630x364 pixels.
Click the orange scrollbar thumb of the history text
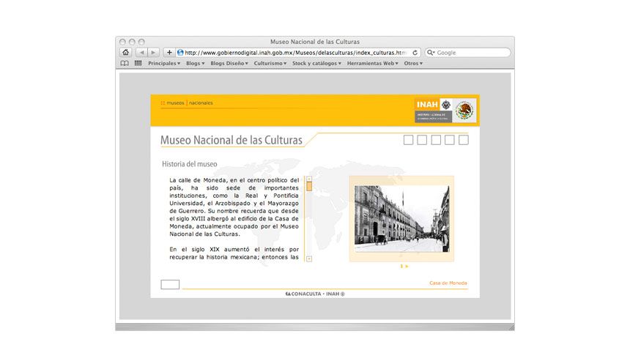click(309, 187)
